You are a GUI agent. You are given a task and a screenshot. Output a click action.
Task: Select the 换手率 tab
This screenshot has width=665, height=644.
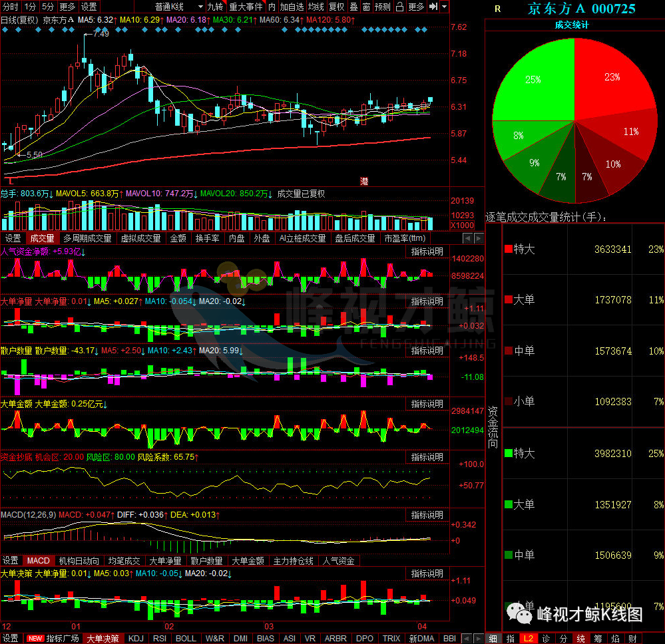coord(207,238)
